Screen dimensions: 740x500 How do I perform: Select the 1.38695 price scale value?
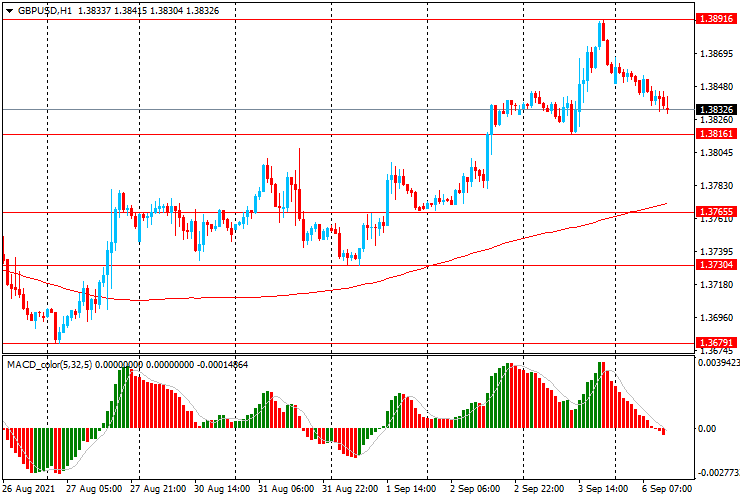(x=717, y=54)
